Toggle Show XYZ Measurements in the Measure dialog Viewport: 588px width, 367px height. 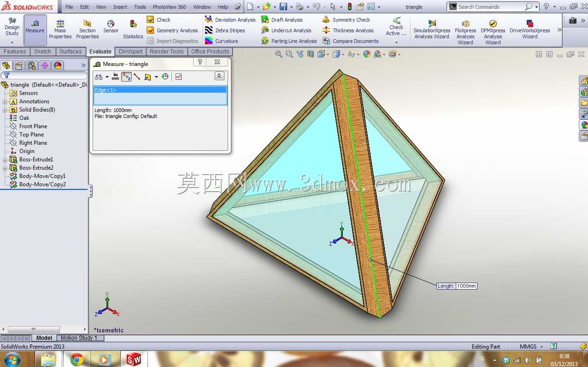126,77
